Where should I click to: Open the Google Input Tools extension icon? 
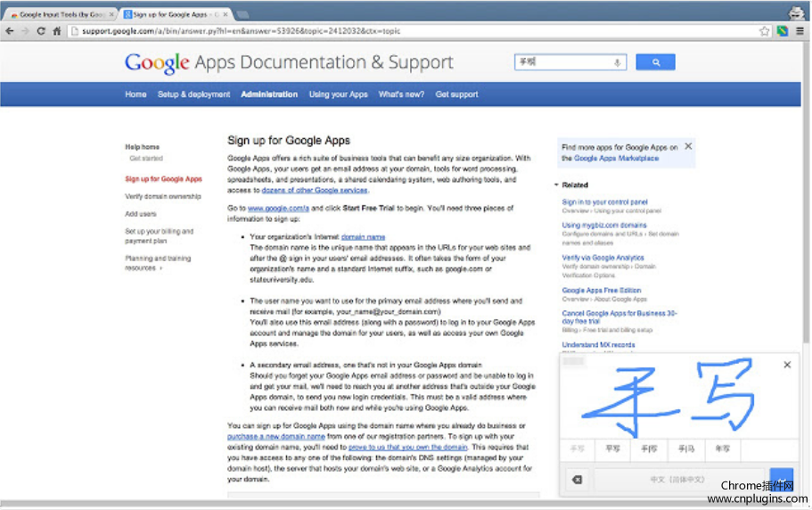(782, 31)
